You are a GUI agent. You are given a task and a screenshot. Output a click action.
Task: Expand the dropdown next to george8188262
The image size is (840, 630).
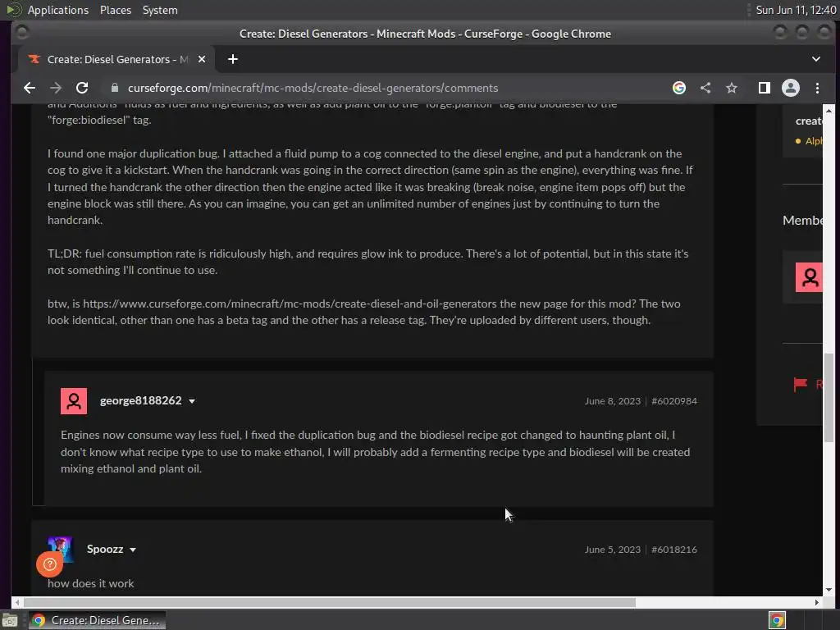192,401
